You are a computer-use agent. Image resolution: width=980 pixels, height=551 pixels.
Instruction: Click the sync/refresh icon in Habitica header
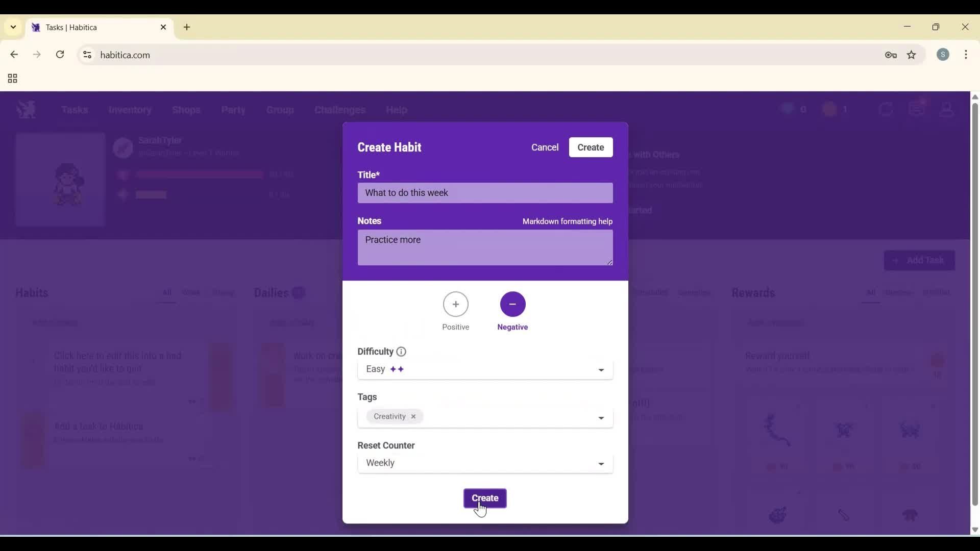coord(887,109)
